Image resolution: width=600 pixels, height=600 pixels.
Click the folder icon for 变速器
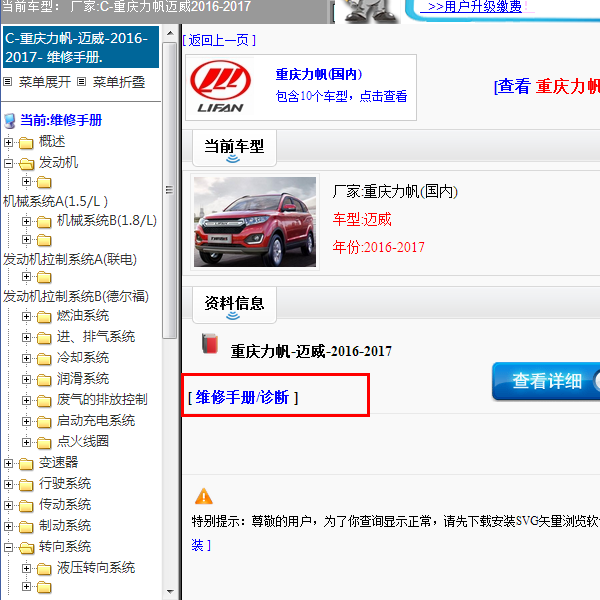pos(26,464)
